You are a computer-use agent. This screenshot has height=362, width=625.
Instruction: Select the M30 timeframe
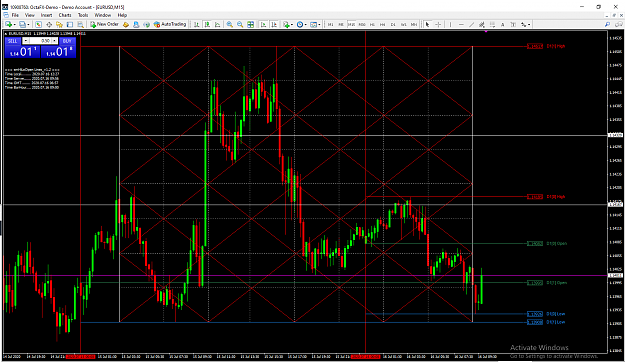click(362, 25)
